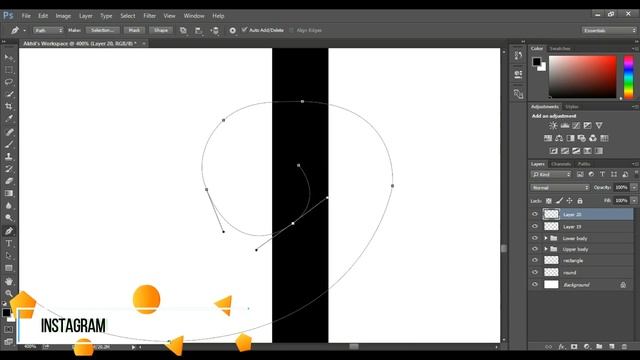The image size is (640, 360).
Task: Open path alignment options
Action: (198, 30)
